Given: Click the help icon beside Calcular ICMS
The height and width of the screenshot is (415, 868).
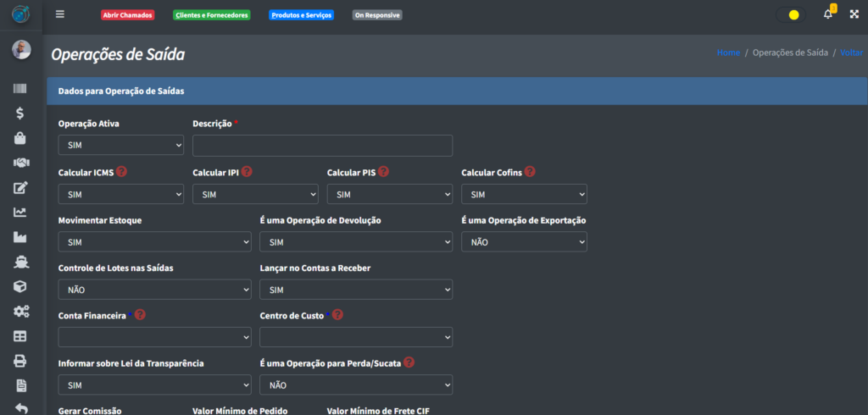Looking at the screenshot, I should tap(122, 172).
